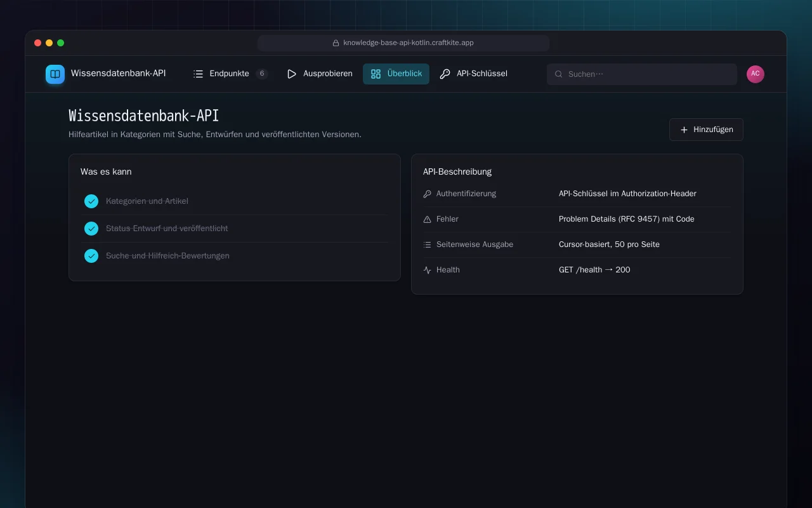
Task: Click the 'Status Entwurf und veröffentlicht' text
Action: pos(167,229)
